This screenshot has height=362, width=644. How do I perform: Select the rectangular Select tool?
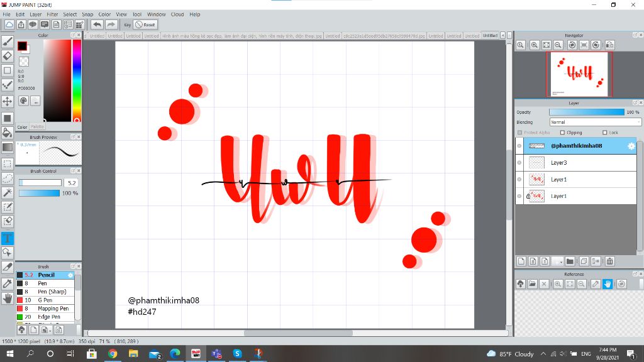click(8, 164)
